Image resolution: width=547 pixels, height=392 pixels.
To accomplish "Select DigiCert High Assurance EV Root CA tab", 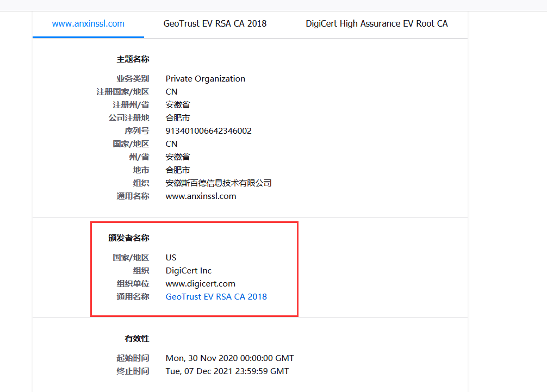I will [376, 24].
